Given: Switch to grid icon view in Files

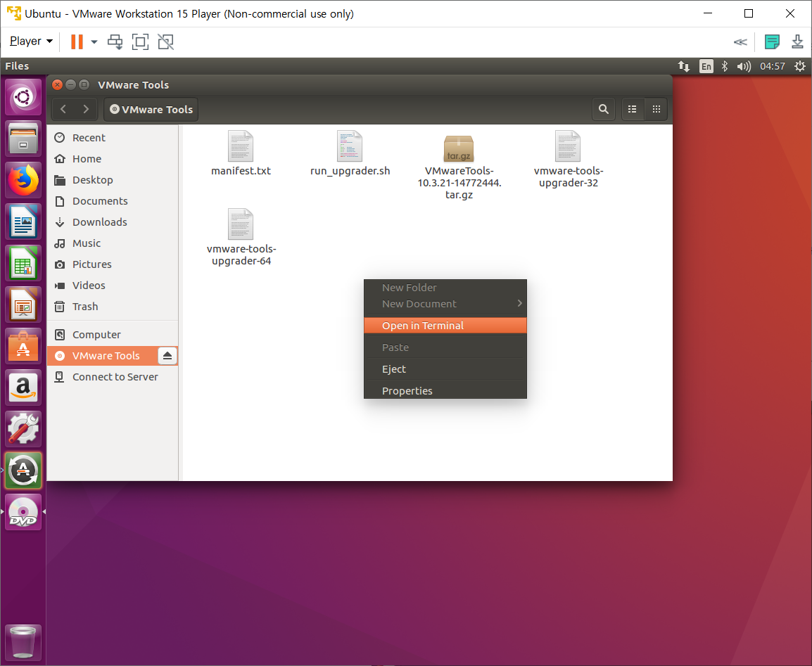Looking at the screenshot, I should tap(656, 109).
